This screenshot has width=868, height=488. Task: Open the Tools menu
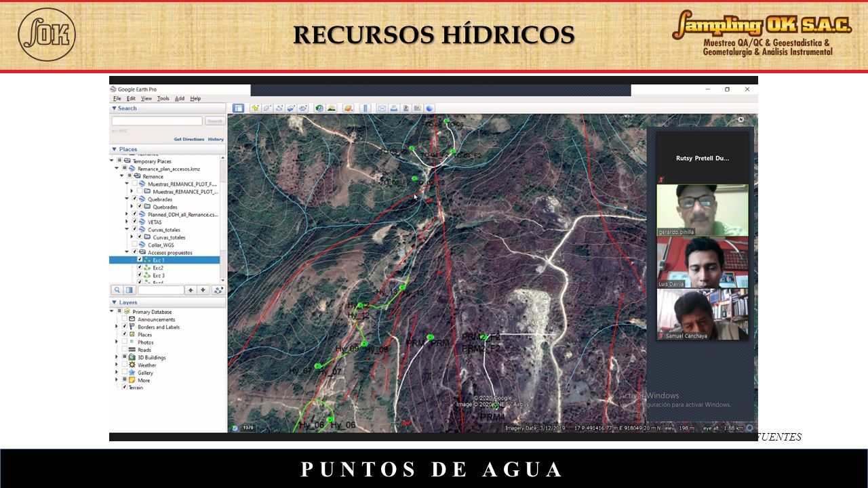point(163,98)
